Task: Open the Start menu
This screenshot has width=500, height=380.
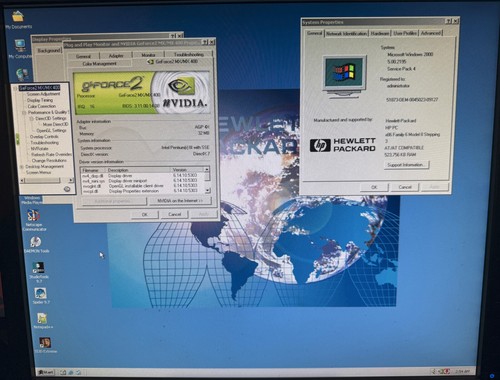Action: click(x=46, y=372)
